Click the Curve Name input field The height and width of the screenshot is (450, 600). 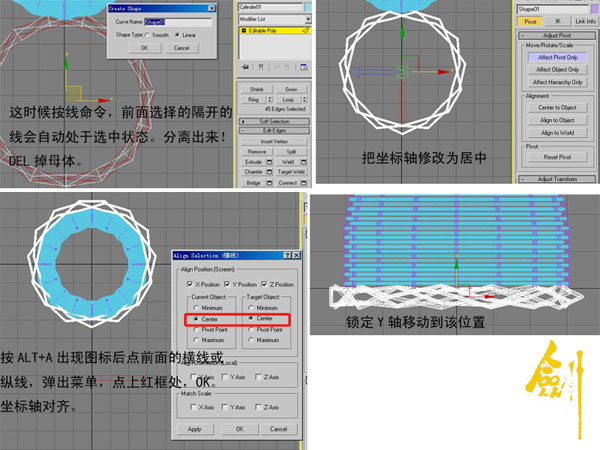pos(178,22)
